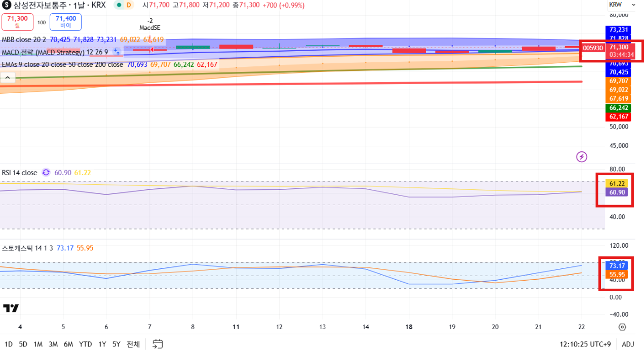Select the RSI 14 close legend

[19, 173]
